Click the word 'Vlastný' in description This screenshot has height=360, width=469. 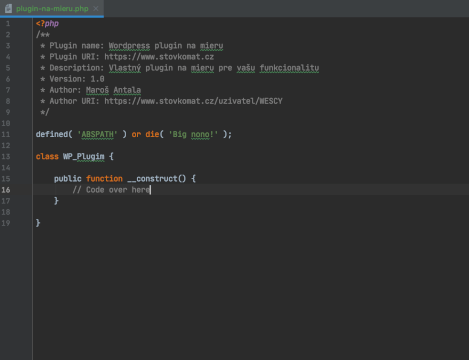(125, 68)
